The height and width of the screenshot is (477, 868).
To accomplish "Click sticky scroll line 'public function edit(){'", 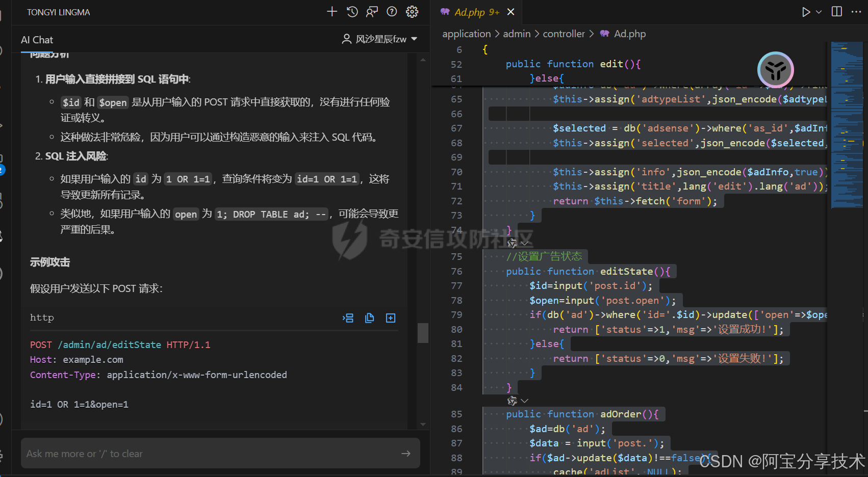I will click(573, 64).
